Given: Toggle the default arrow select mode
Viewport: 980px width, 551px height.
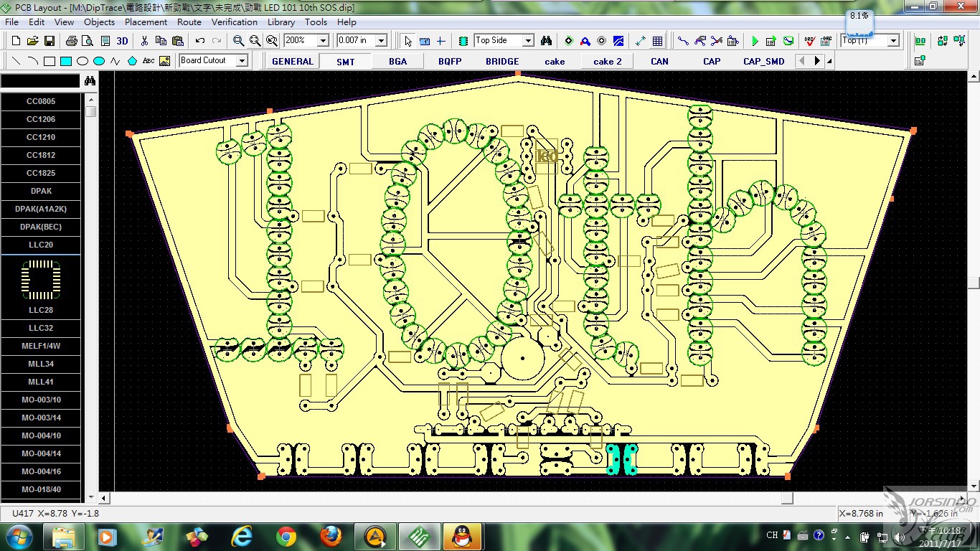Looking at the screenshot, I should click(407, 41).
